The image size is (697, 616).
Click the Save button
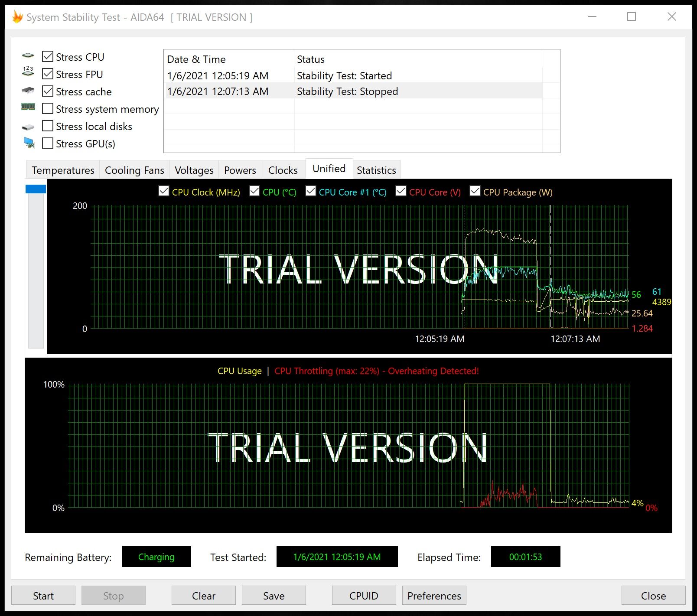pos(274,596)
